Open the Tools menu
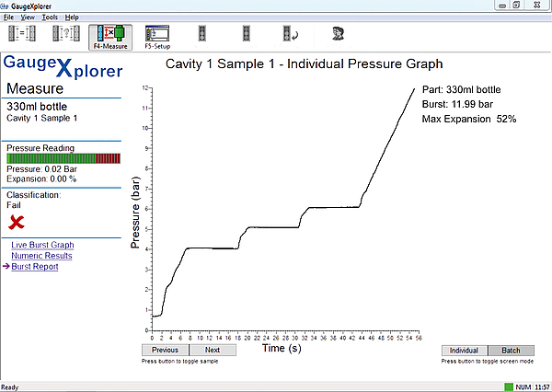The width and height of the screenshot is (552, 392). (50, 17)
